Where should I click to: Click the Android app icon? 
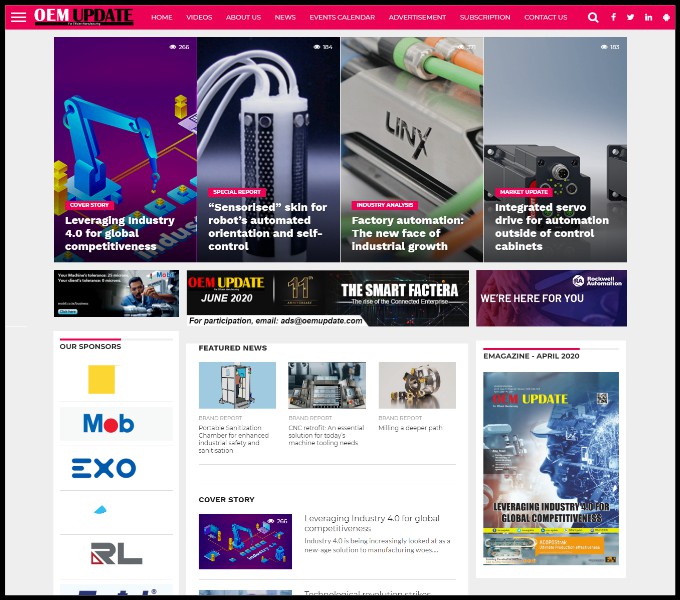[667, 17]
